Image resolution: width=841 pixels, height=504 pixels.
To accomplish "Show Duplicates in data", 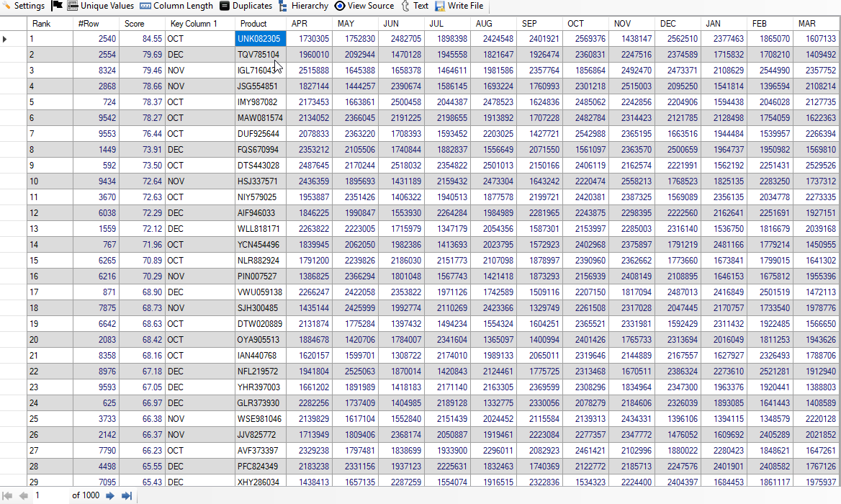I will pyautogui.click(x=246, y=6).
